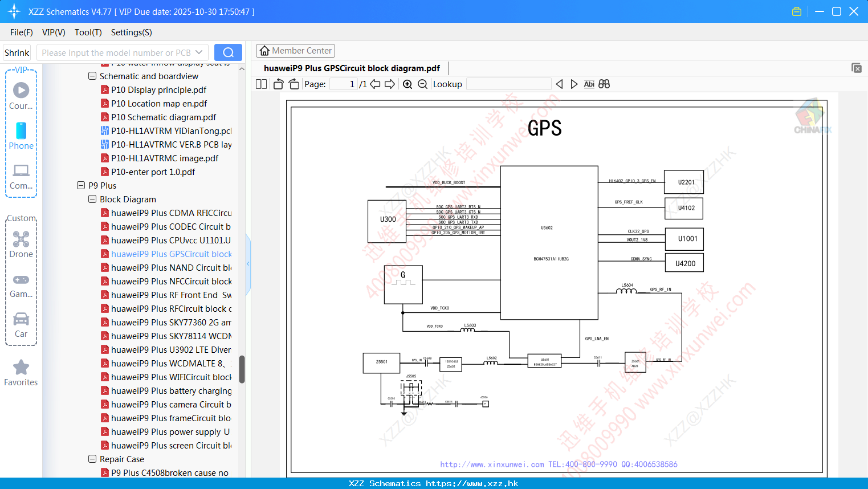Click the tree vertical scrollbar thumb
The width and height of the screenshot is (868, 489).
coord(242,369)
